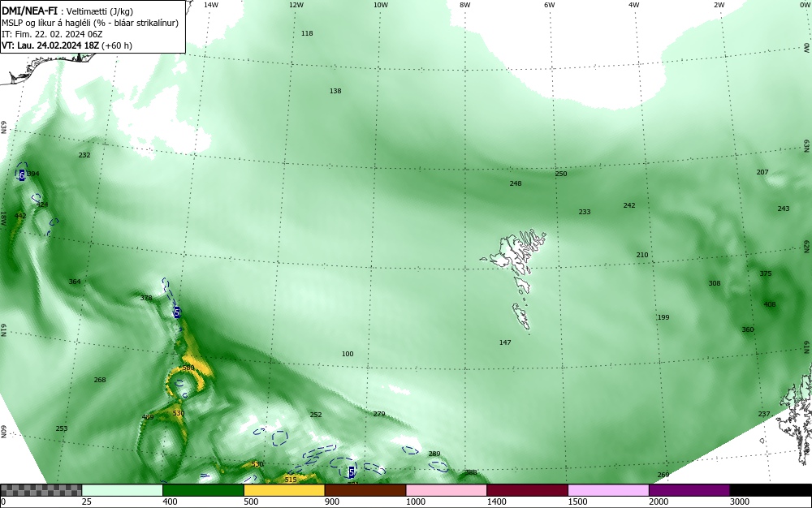Image resolution: width=812 pixels, height=508 pixels.
Task: Click the CAPE value 237
Action: (764, 414)
